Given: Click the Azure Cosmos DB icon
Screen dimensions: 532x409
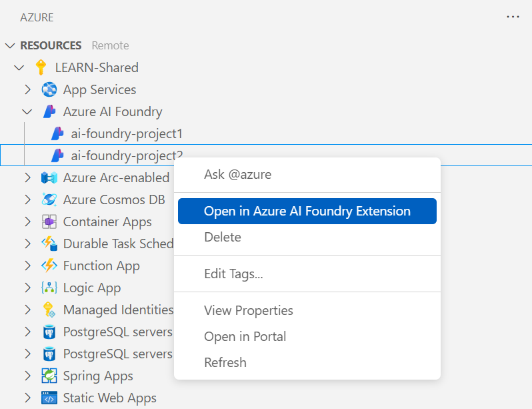Looking at the screenshot, I should (49, 199).
